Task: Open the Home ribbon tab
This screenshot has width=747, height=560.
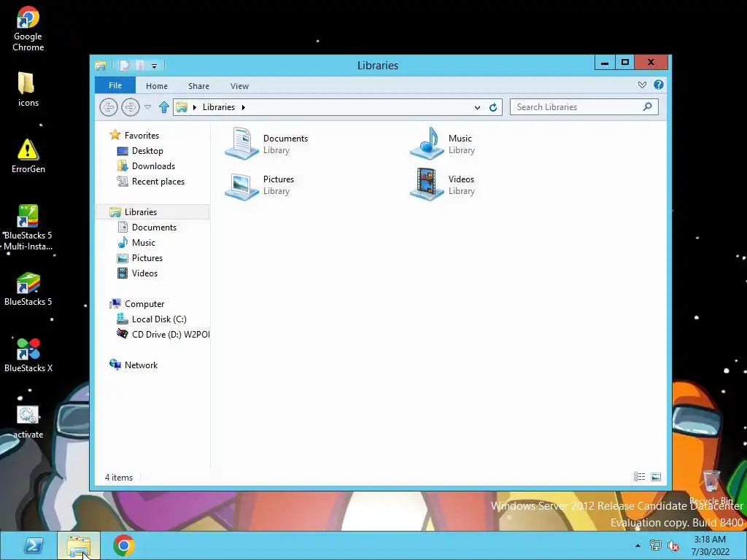Action: [x=157, y=86]
